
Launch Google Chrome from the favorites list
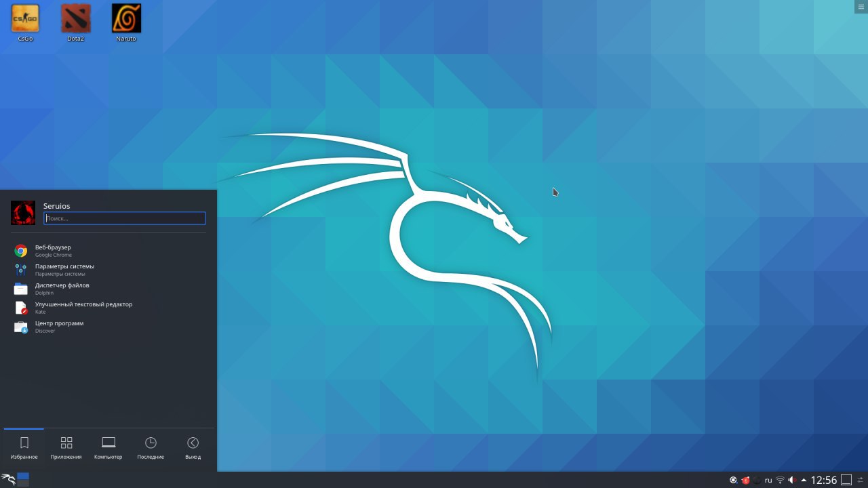coord(108,251)
